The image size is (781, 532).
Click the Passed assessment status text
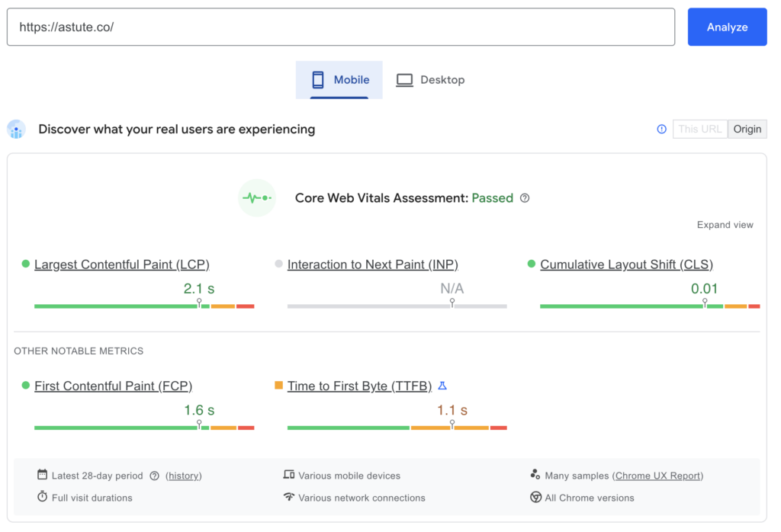click(x=492, y=198)
